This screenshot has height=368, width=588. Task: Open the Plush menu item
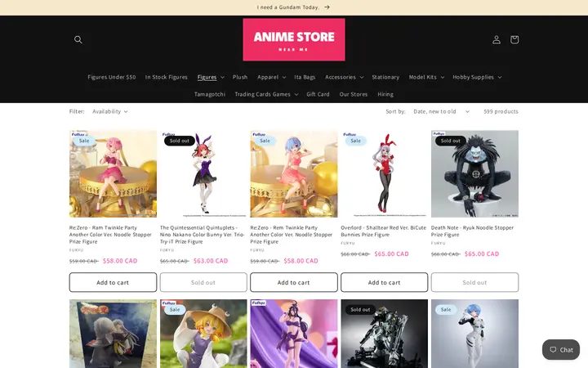240,77
